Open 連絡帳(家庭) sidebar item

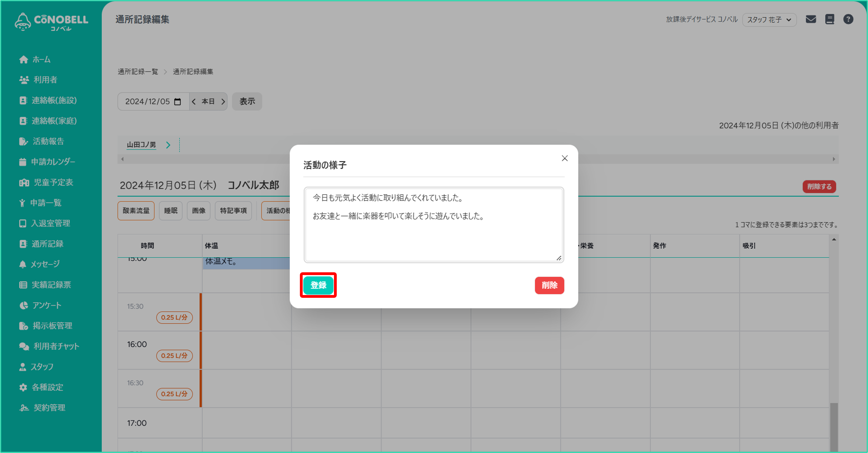(x=48, y=121)
